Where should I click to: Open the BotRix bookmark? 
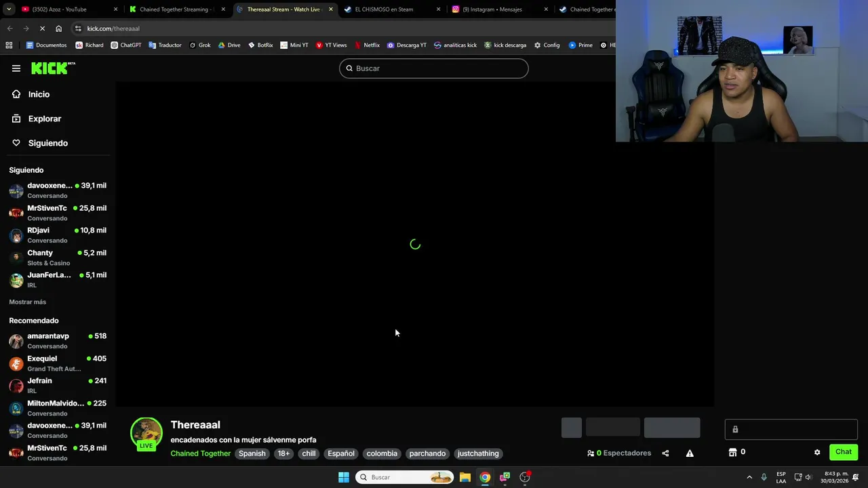coord(260,45)
